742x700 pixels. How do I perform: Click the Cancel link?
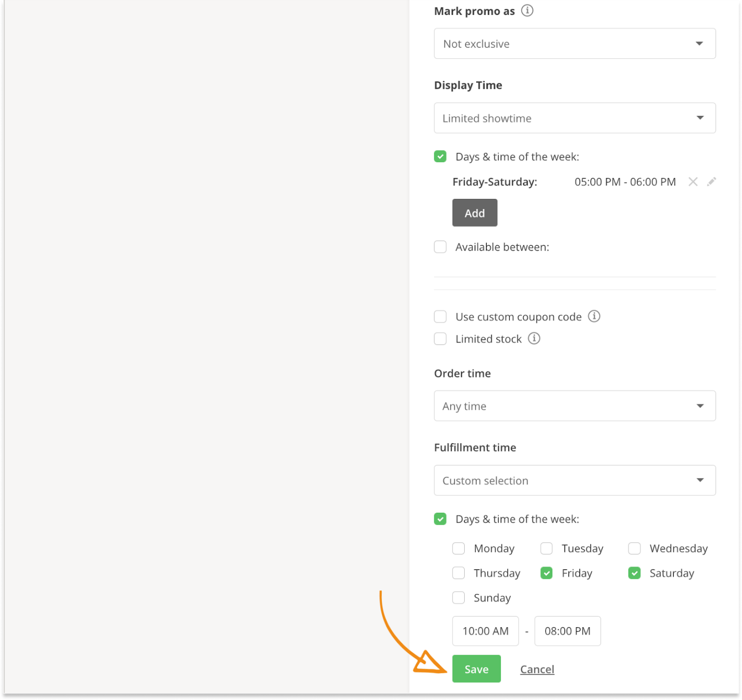click(537, 669)
